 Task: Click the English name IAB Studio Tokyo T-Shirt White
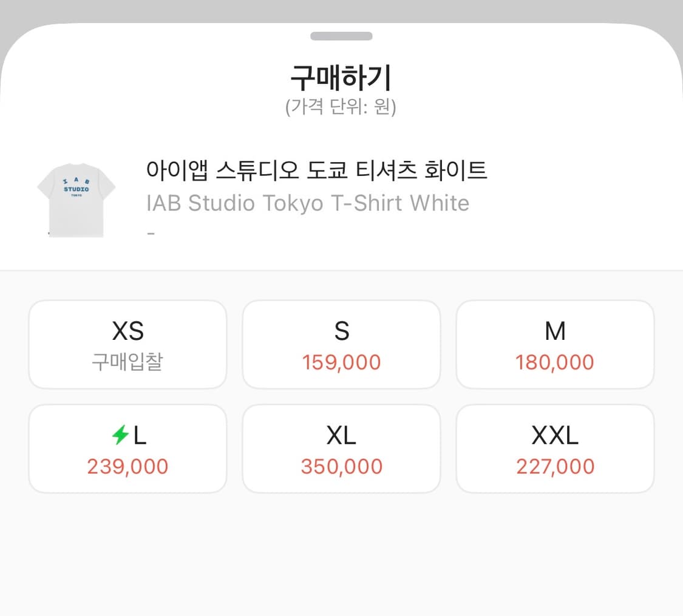coord(307,203)
